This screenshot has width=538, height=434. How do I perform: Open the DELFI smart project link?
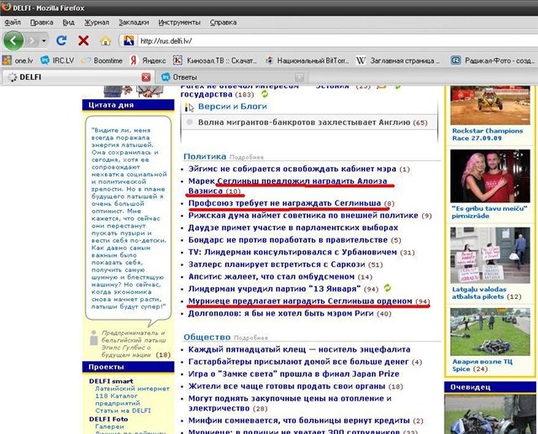click(x=111, y=381)
